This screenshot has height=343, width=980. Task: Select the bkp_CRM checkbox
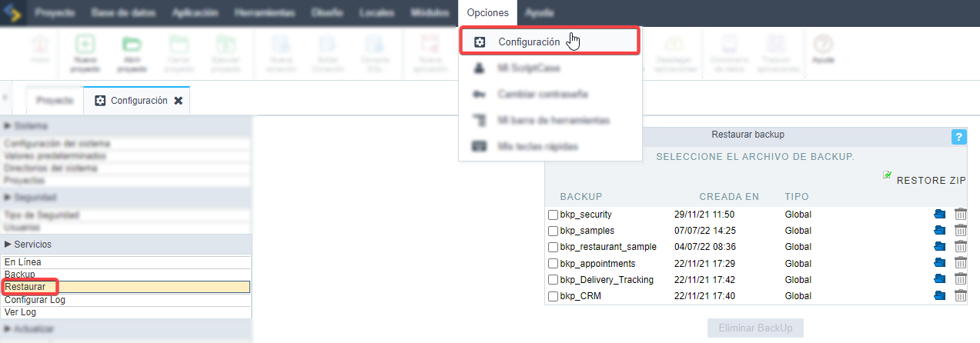553,296
